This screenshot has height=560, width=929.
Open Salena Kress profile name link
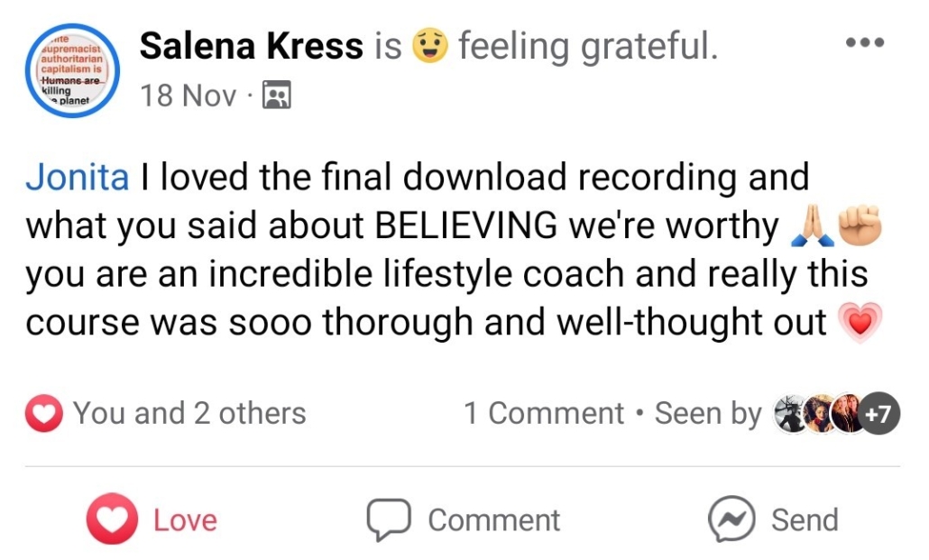coord(252,47)
